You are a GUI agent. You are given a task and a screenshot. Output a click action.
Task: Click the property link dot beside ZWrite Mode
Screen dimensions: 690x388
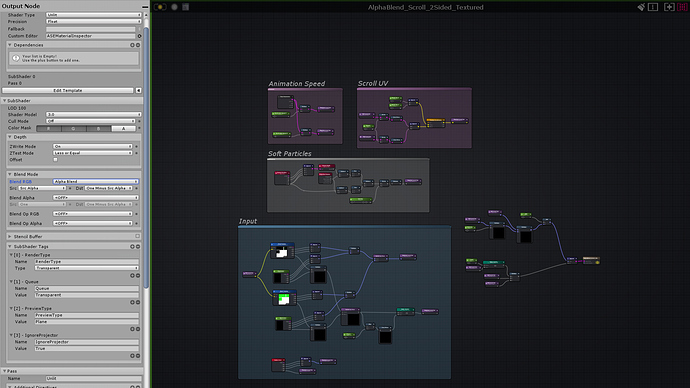(x=136, y=146)
